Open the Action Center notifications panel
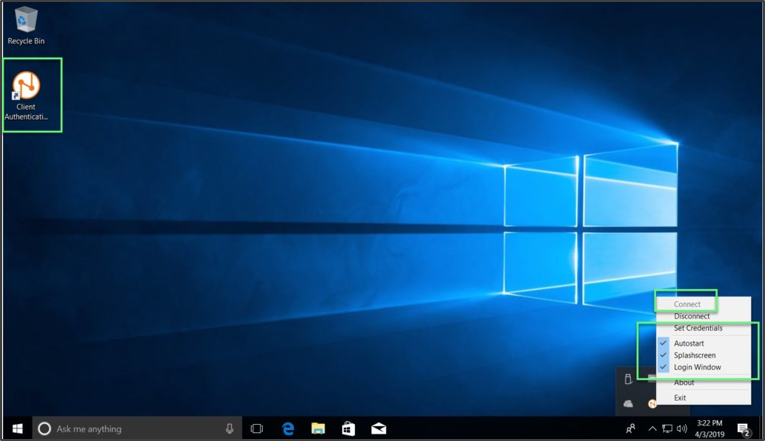The width and height of the screenshot is (765, 441). (744, 429)
